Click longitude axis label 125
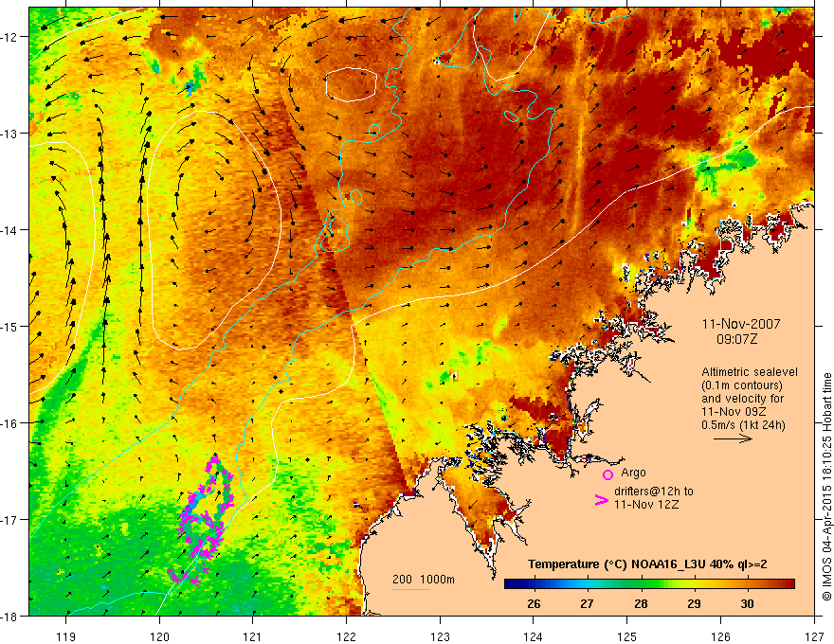 pos(627,636)
